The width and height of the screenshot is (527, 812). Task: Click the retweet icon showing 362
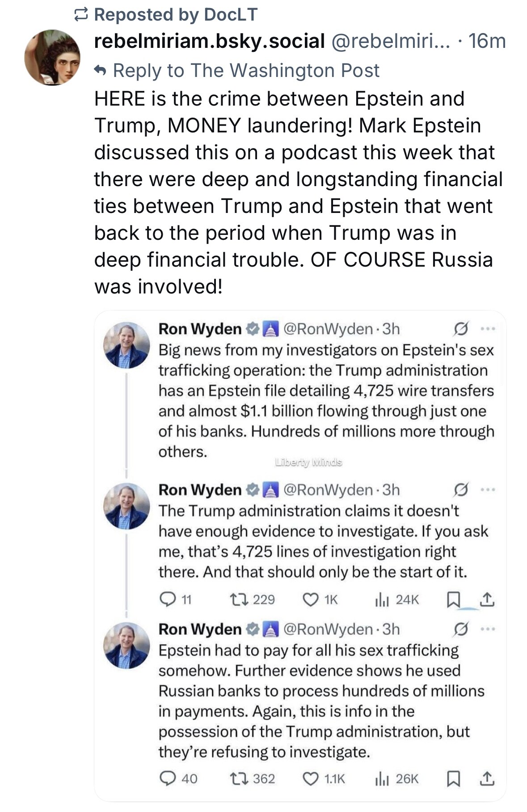click(236, 779)
